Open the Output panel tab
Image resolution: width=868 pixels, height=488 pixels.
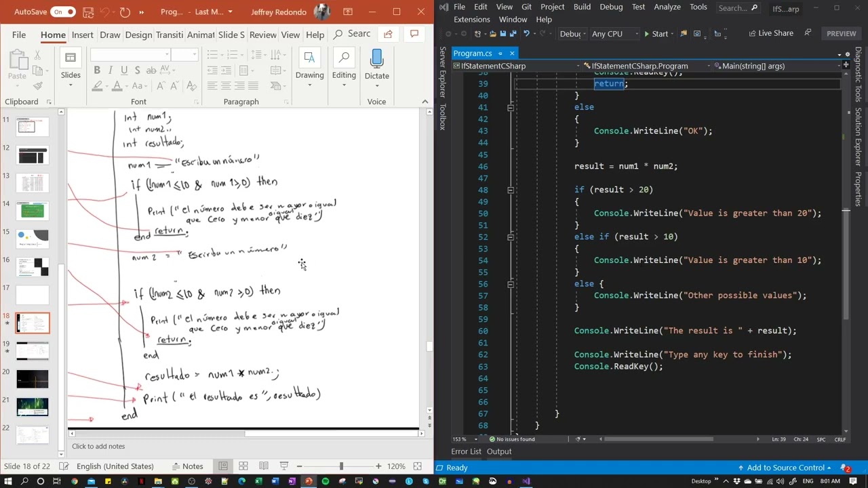point(499,451)
